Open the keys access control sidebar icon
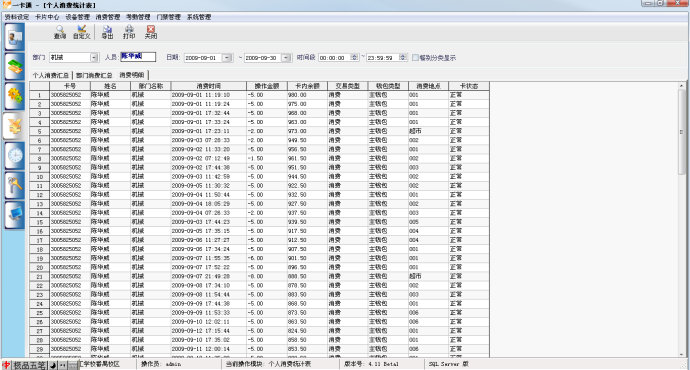690x370 pixels. 15,186
